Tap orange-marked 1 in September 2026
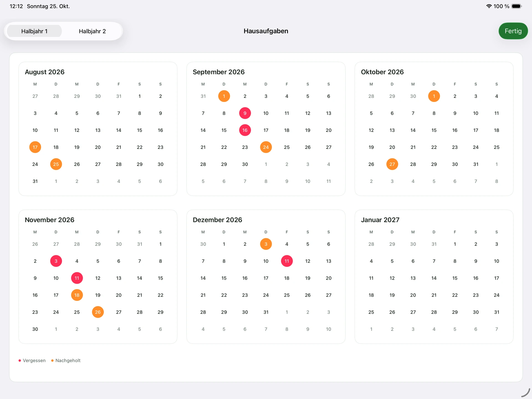Screen dimensions: 532x399 pos(224,96)
